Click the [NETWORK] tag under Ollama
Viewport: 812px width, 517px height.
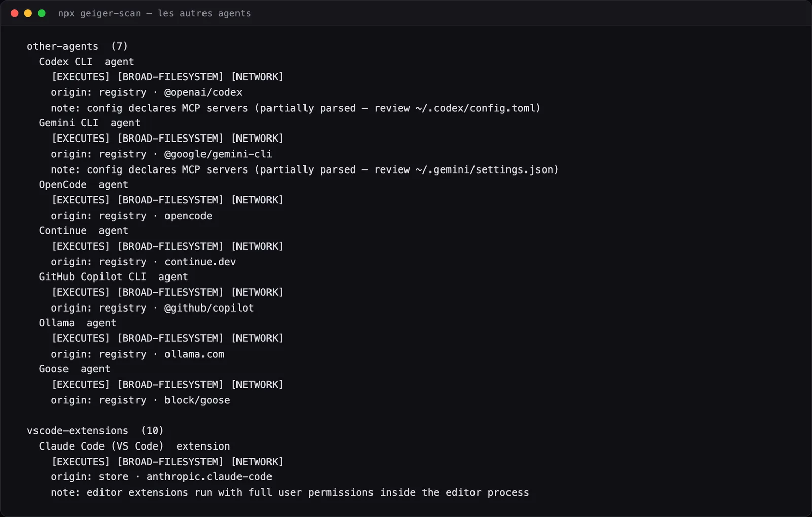coord(257,338)
